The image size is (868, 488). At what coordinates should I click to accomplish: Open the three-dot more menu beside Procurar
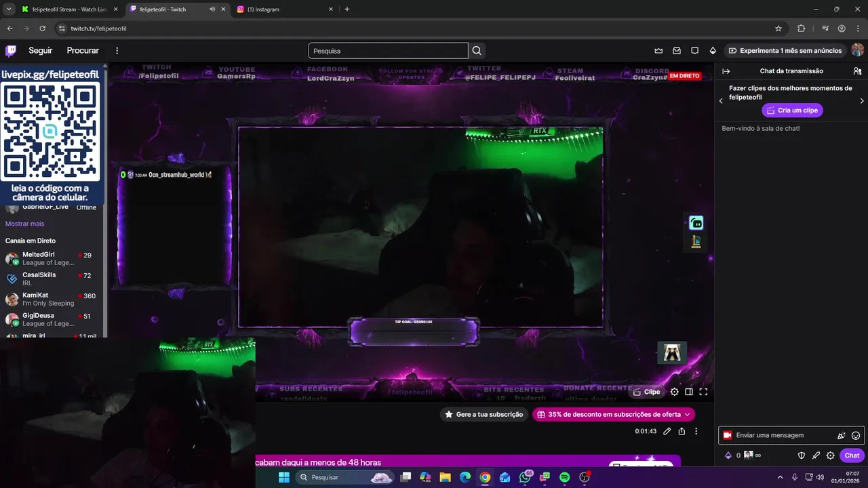tap(117, 51)
